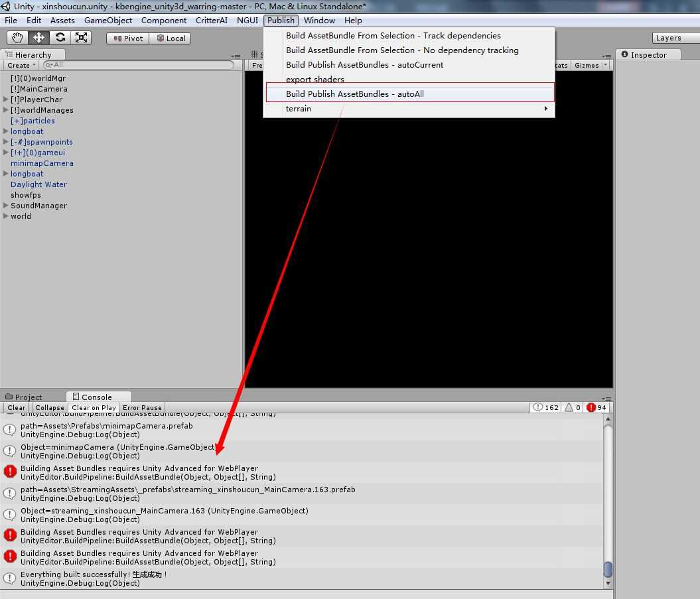Choose Build AssetBundle - No dependency tracking

(x=409, y=50)
